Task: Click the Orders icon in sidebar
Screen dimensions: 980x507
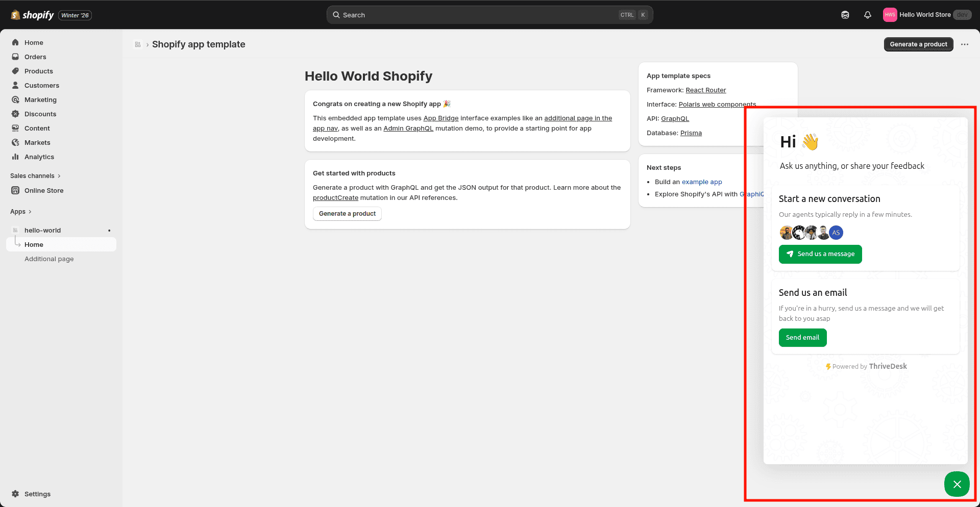Action: pyautogui.click(x=15, y=57)
